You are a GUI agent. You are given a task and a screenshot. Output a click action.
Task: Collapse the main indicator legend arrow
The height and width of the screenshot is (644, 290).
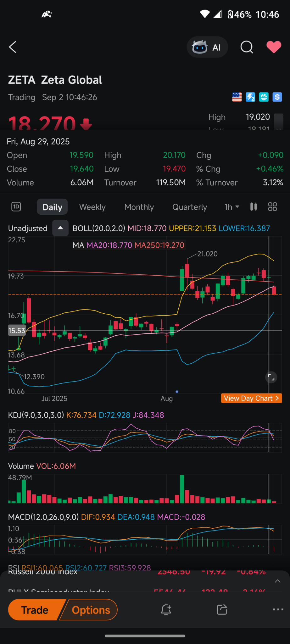click(x=60, y=228)
